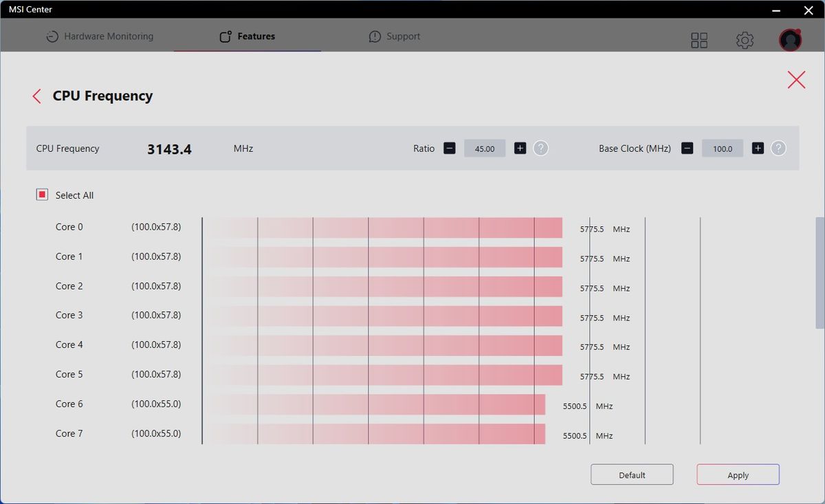Click Core 6's 5500.5 MHz reading
Screen dimensions: 825x504
(x=588, y=406)
